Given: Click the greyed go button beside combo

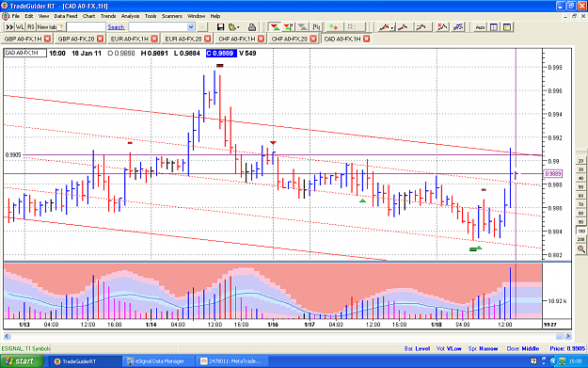Looking at the screenshot, I should tap(201, 27).
